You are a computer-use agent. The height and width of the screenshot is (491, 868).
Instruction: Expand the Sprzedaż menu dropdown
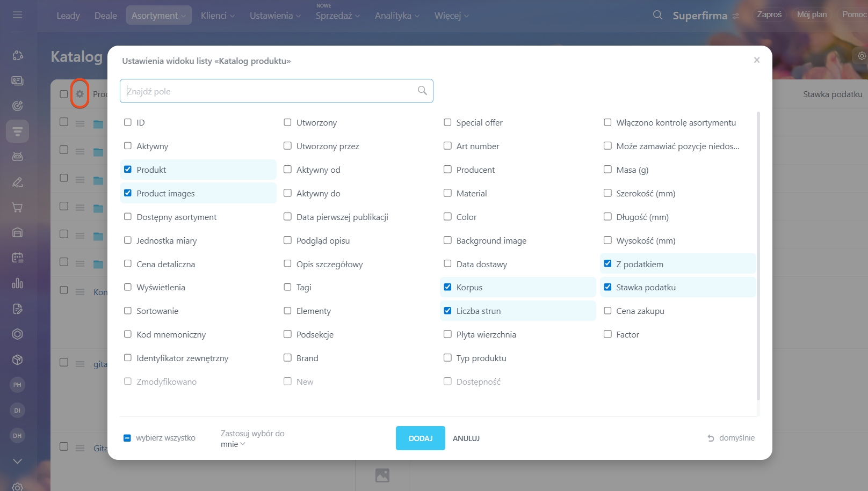(338, 16)
